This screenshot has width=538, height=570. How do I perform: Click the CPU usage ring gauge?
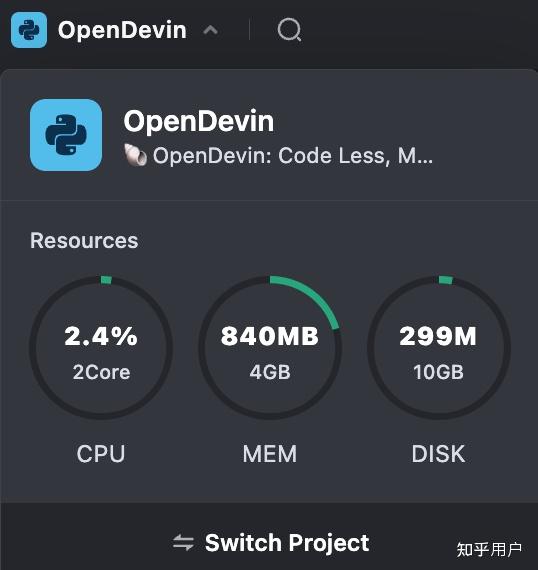click(101, 348)
